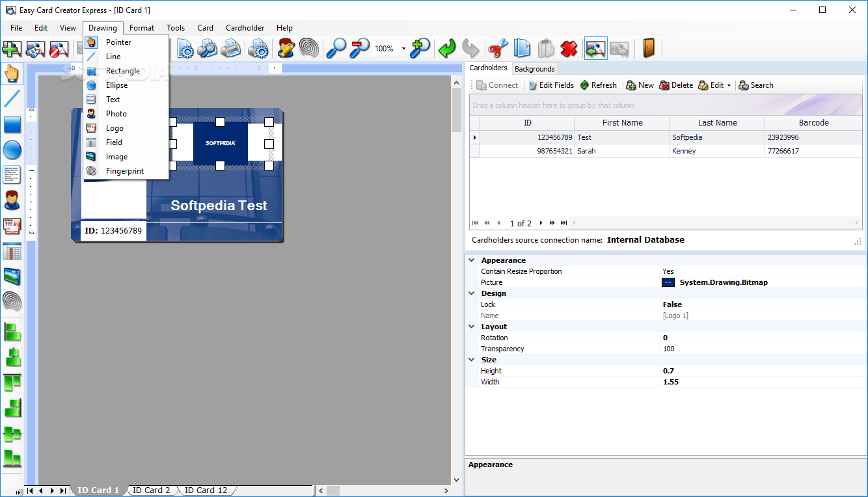Select the Line tool in left toolbox
868x497 pixels.
click(x=12, y=99)
